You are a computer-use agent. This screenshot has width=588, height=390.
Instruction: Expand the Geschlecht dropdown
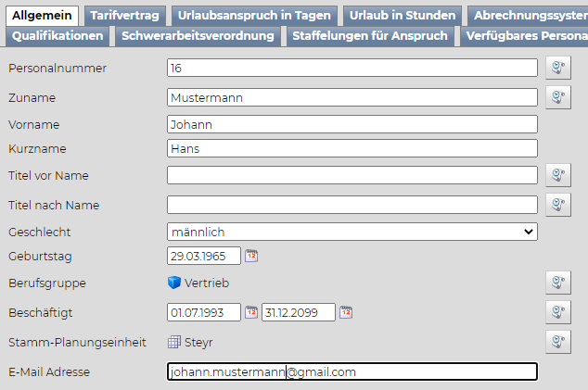(x=352, y=232)
